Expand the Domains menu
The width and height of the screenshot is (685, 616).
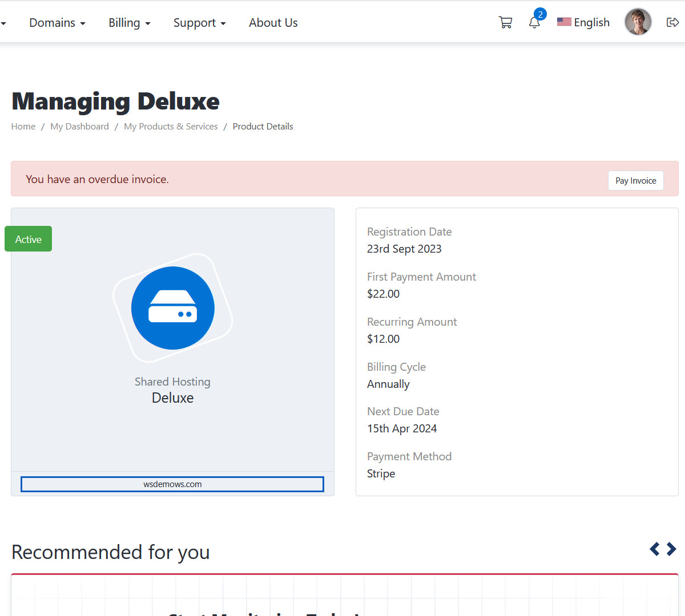point(57,23)
